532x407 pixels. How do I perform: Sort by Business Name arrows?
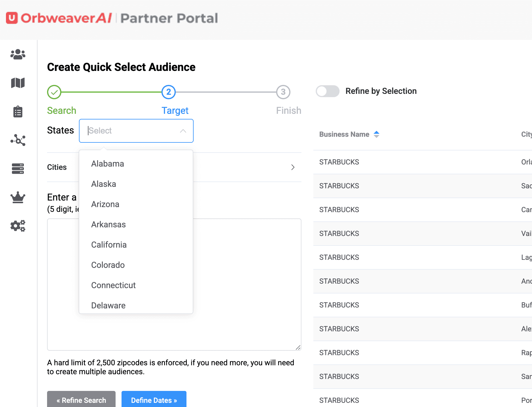click(377, 134)
